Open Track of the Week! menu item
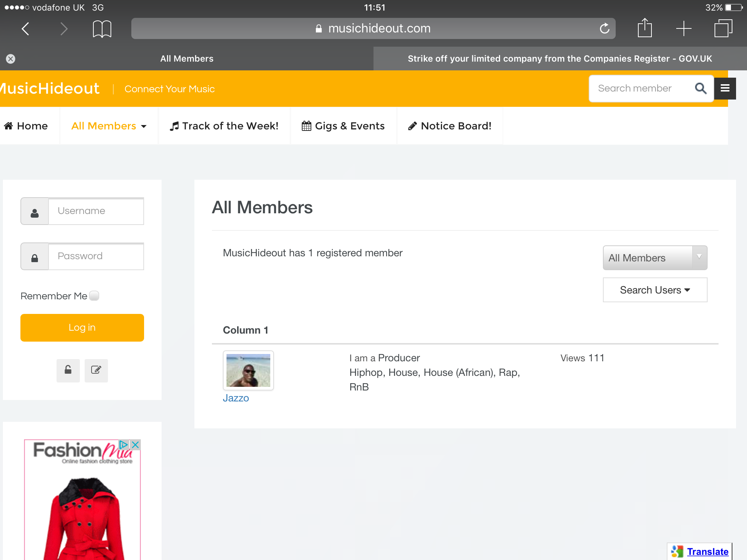Image resolution: width=747 pixels, height=560 pixels. (x=224, y=126)
